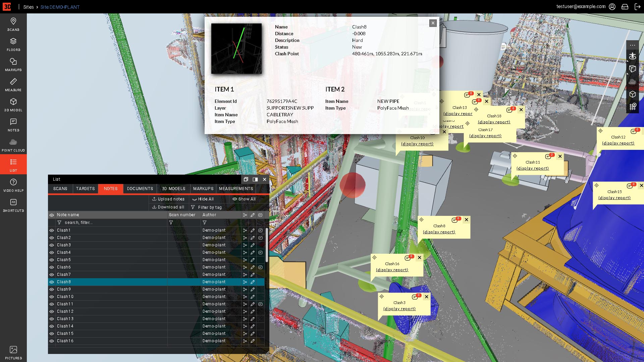Open the Shortcuts panel in the sidebar

[13, 205]
